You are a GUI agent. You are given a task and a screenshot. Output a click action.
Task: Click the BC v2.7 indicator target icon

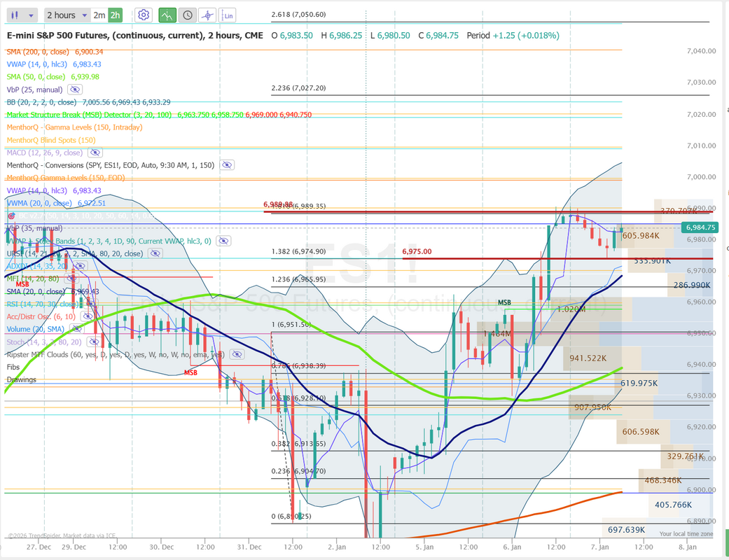click(11, 216)
